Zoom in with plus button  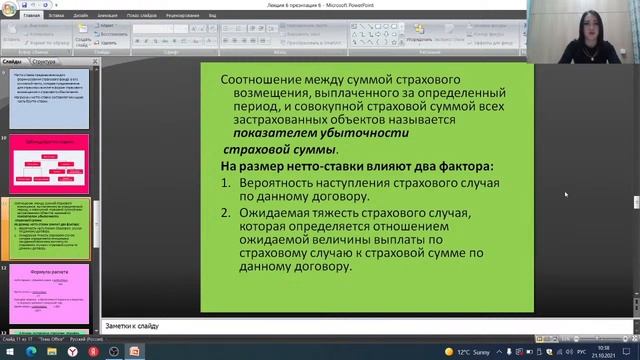click(625, 339)
